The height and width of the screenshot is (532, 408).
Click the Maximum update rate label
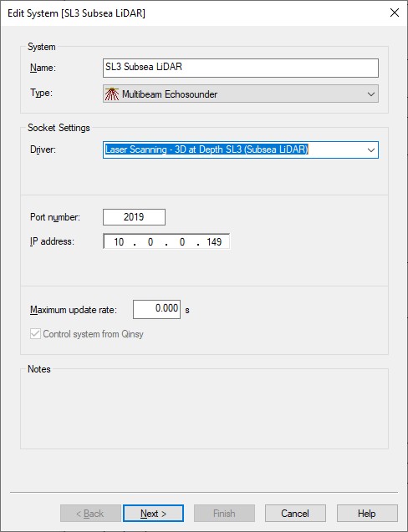point(74,310)
